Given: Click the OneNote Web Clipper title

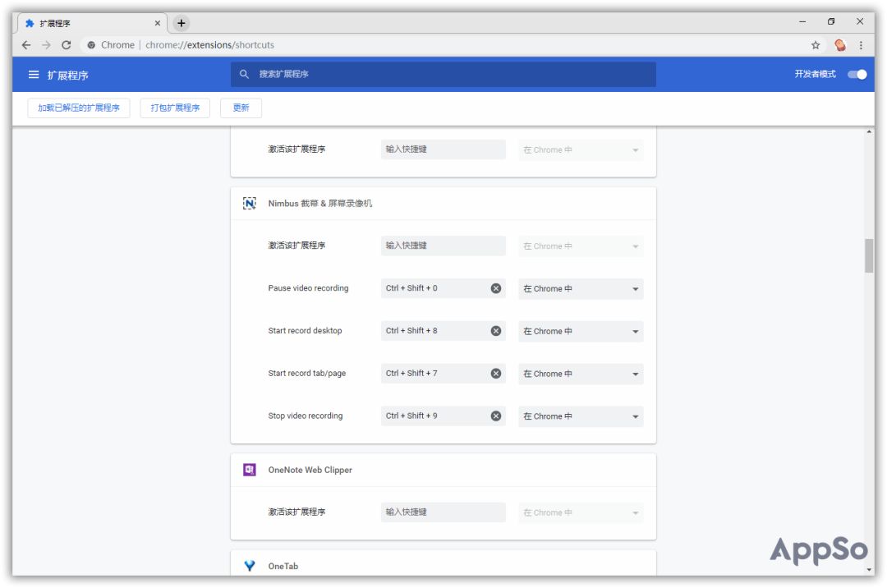Looking at the screenshot, I should 310,470.
